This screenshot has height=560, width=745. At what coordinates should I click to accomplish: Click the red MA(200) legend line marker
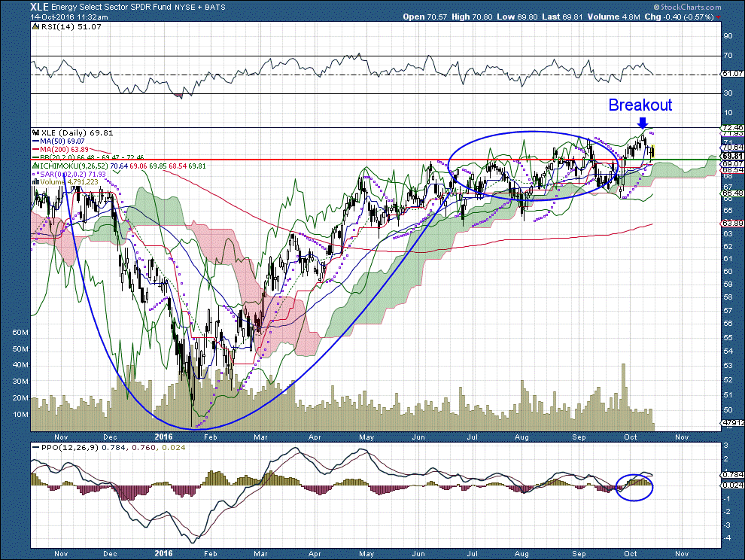(x=35, y=149)
